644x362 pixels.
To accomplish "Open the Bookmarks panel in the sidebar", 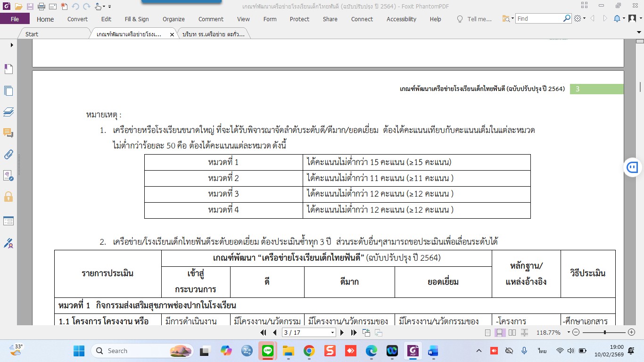I will tap(8, 69).
